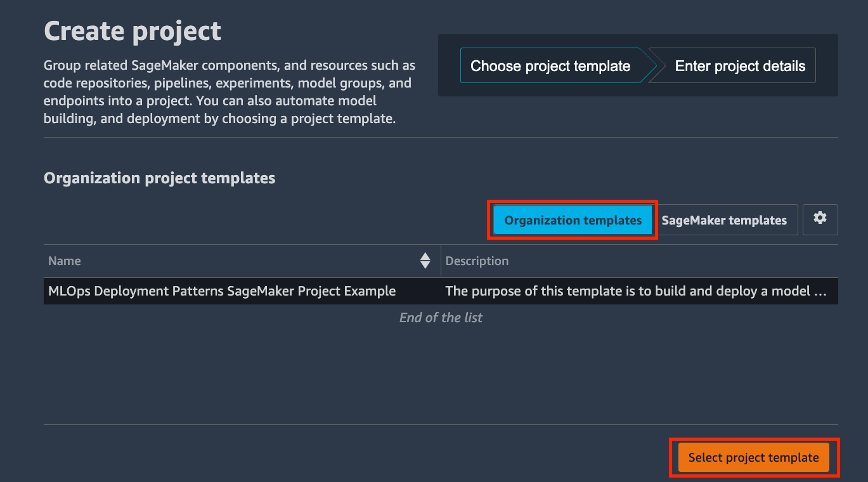
Task: Go to Choose project template step
Action: coord(550,66)
